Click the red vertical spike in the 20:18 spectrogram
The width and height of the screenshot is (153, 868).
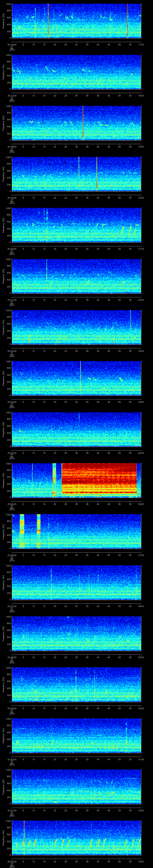coord(83,123)
